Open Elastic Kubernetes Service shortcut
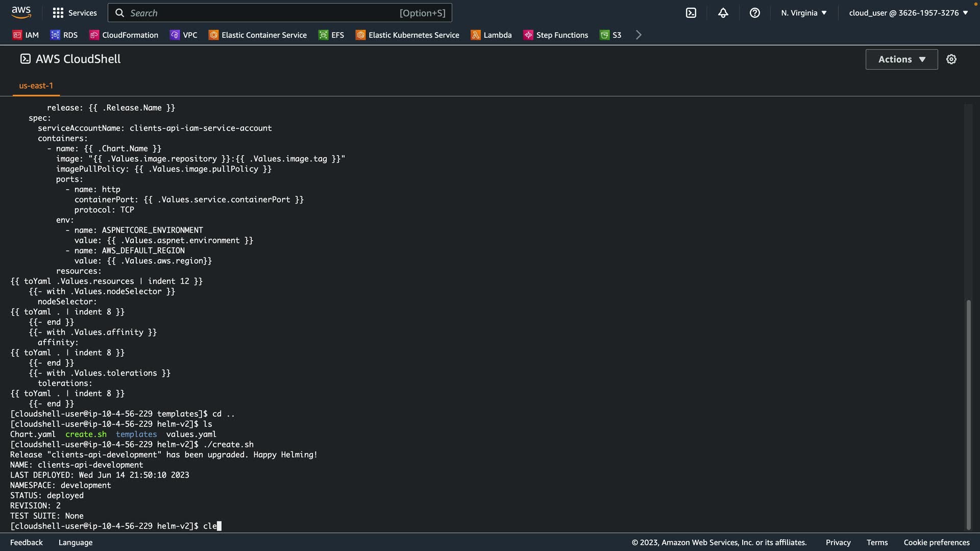 coord(407,35)
